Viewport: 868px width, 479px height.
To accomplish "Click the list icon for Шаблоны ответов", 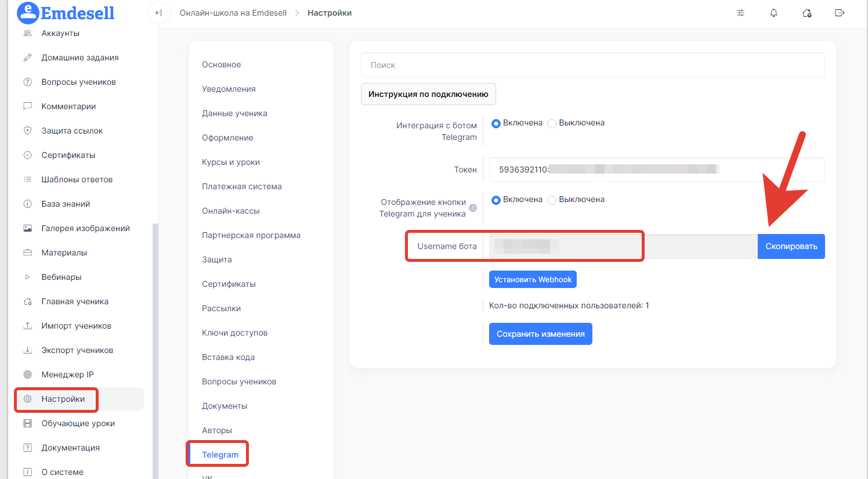I will pos(27,179).
